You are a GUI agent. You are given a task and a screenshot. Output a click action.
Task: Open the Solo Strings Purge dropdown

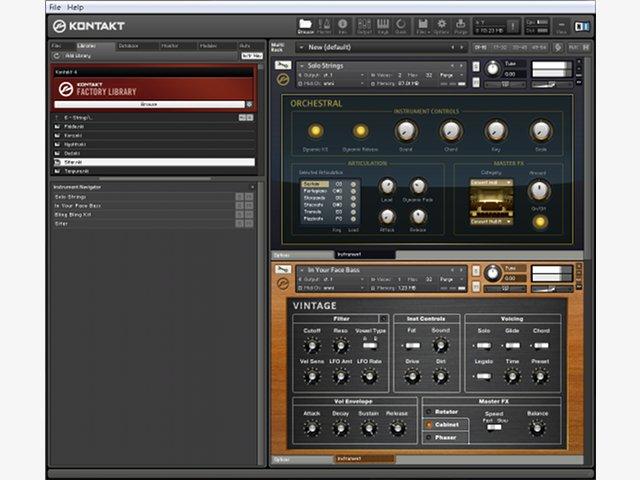(x=452, y=76)
